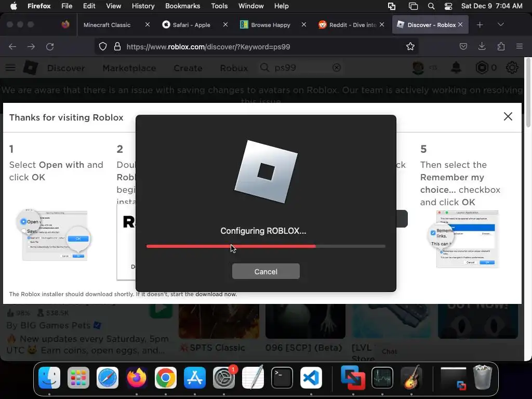Open the Firefox menu in menu bar
The width and height of the screenshot is (532, 399).
pyautogui.click(x=39, y=6)
